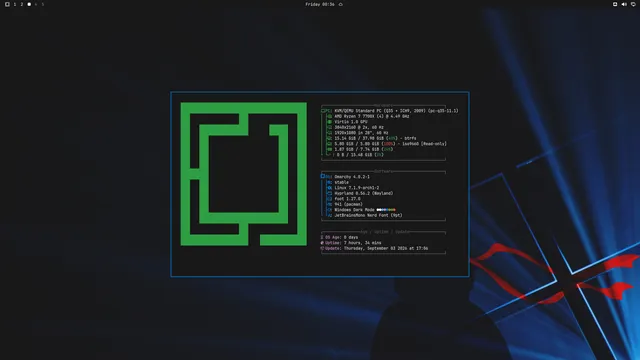Click the Read-only disk usage line
The height and width of the screenshot is (360, 640).
[390, 144]
